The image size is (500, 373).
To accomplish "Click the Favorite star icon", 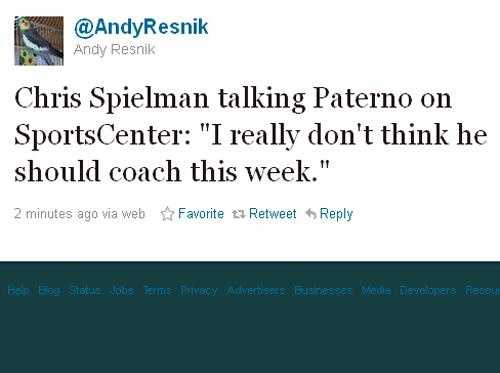I will 167,214.
